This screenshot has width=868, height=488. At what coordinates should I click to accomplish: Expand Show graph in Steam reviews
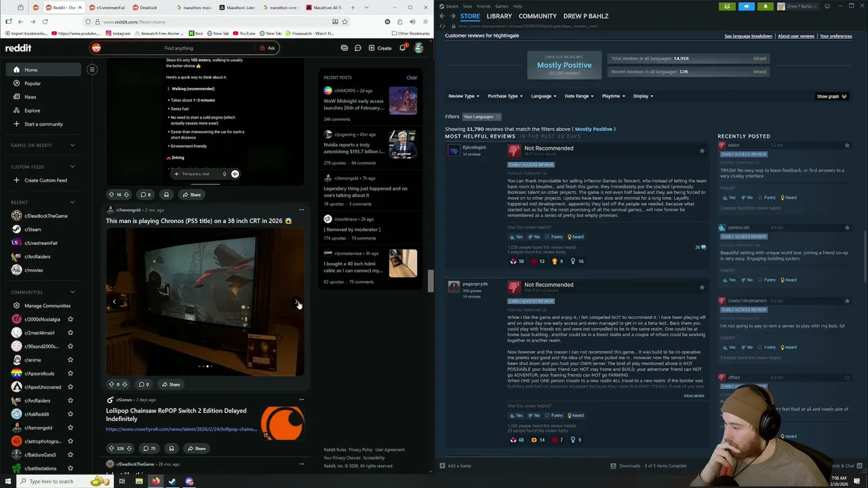point(832,96)
